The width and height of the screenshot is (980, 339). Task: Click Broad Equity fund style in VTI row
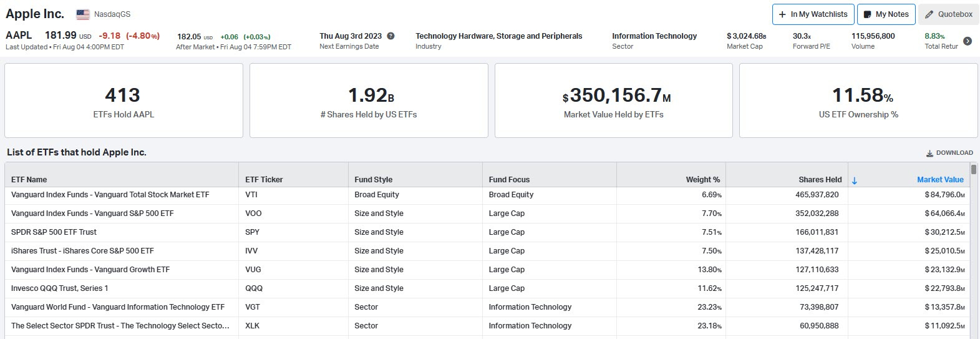(x=377, y=195)
